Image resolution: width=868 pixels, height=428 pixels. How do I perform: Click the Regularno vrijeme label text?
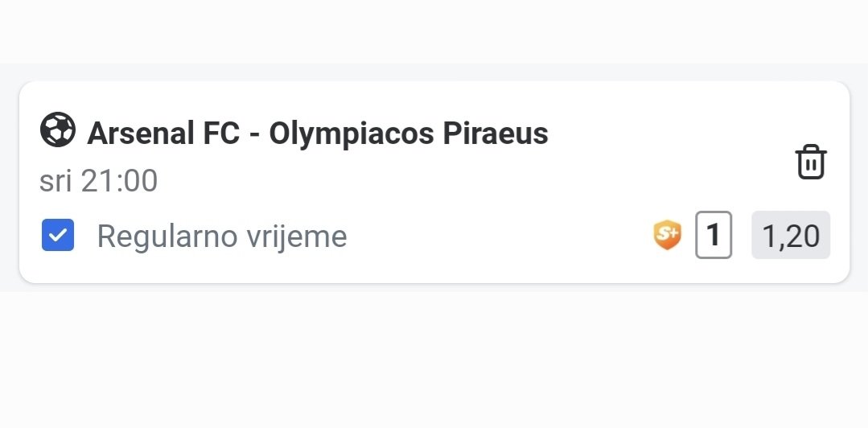tap(222, 237)
